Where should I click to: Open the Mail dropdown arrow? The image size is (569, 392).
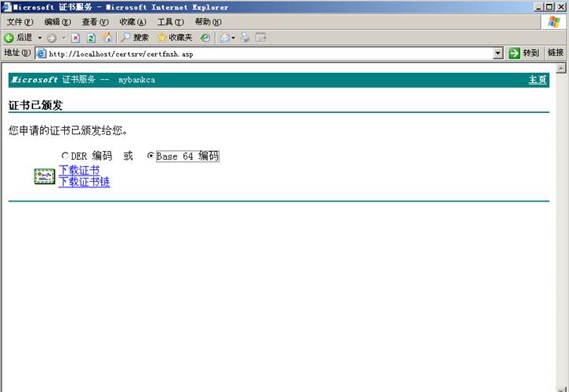[233, 38]
